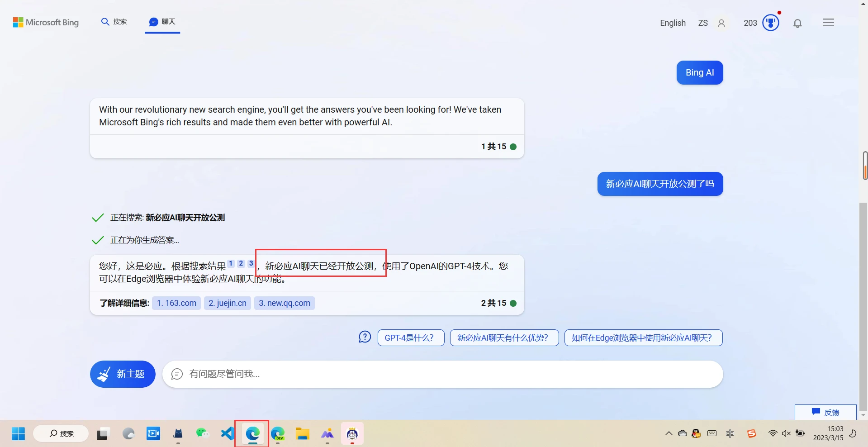Open the grey swirl icon app on taskbar
Screen dimensions: 868x447
(x=128, y=433)
